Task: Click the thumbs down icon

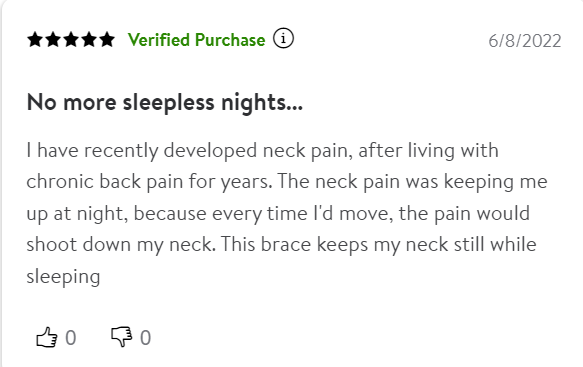Action: click(122, 337)
